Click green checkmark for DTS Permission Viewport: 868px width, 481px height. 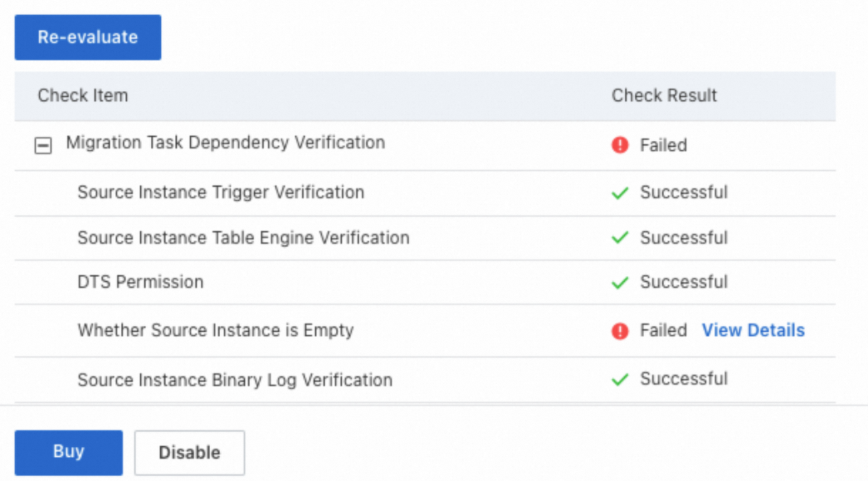click(x=620, y=283)
